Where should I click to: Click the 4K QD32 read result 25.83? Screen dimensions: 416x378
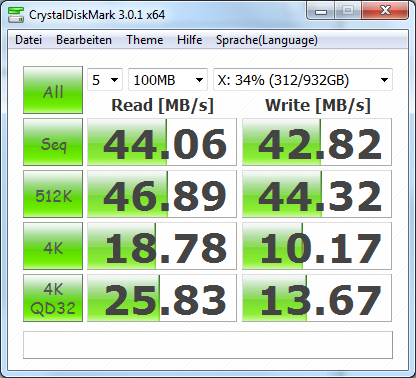pos(162,298)
